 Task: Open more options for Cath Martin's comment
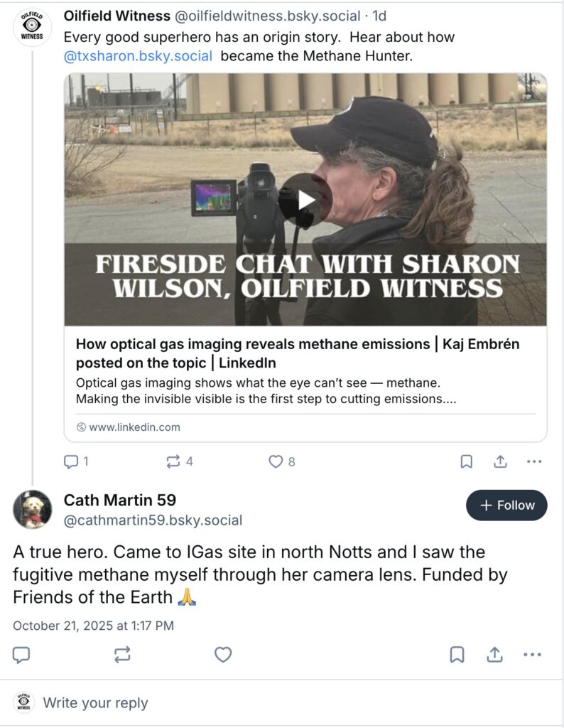(533, 655)
